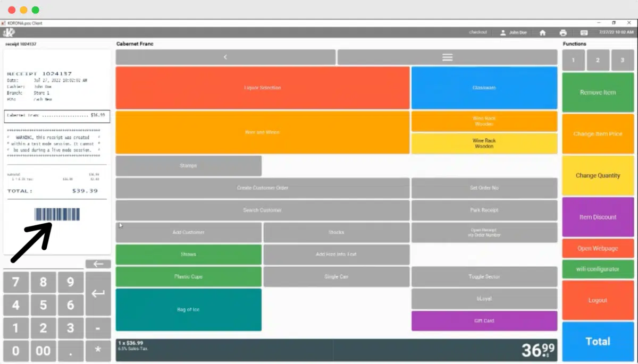
Task: Select the yellow Wine Rack Wooden tile
Action: pos(484,143)
